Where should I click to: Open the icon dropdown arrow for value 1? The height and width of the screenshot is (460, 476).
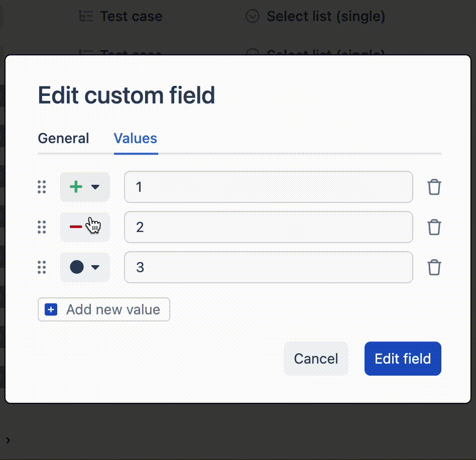95,187
